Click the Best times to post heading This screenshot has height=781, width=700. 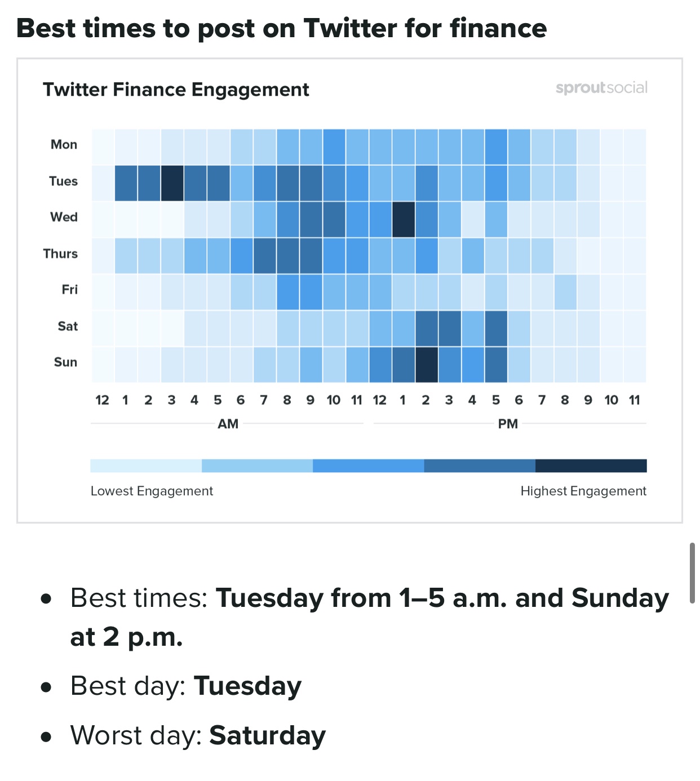281,28
